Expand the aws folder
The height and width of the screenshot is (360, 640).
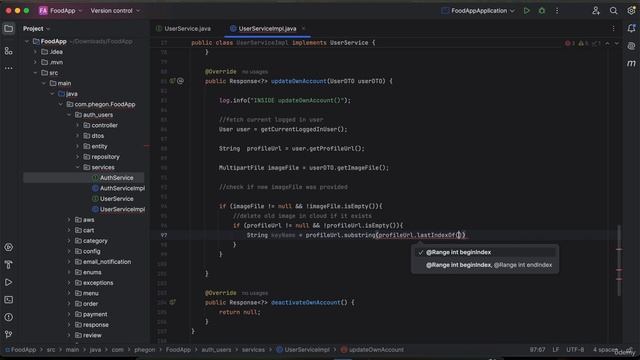pyautogui.click(x=69, y=220)
